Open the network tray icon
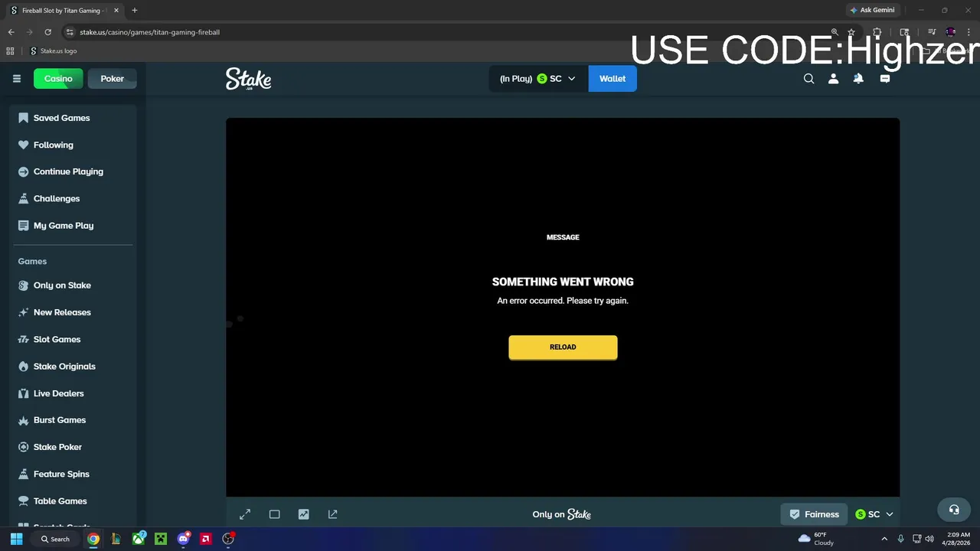This screenshot has height=551, width=980. click(x=917, y=539)
